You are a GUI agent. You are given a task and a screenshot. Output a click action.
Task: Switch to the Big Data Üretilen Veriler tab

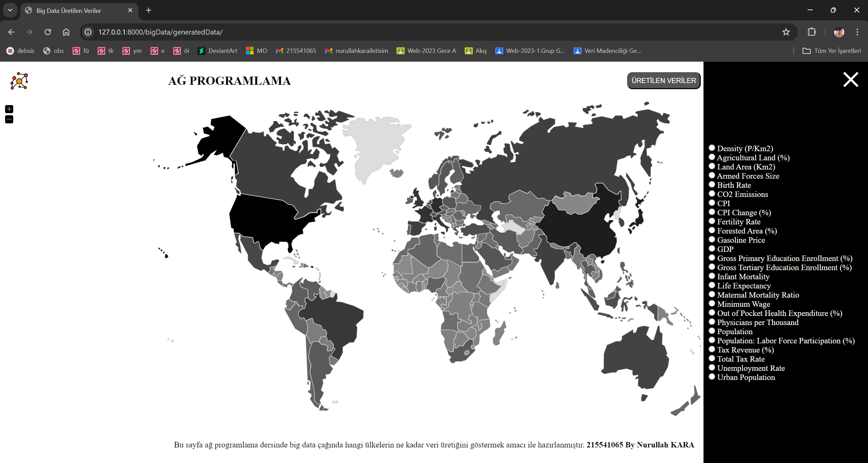point(69,11)
